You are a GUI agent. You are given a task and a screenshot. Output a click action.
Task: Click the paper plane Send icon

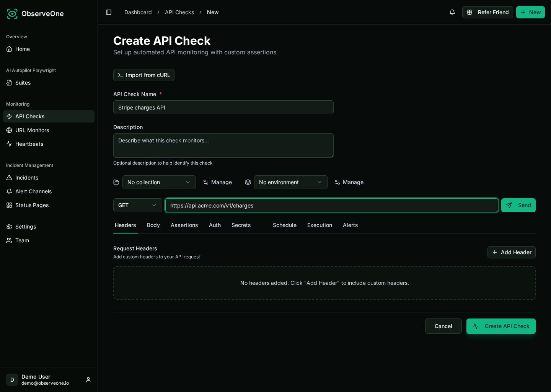click(509, 205)
